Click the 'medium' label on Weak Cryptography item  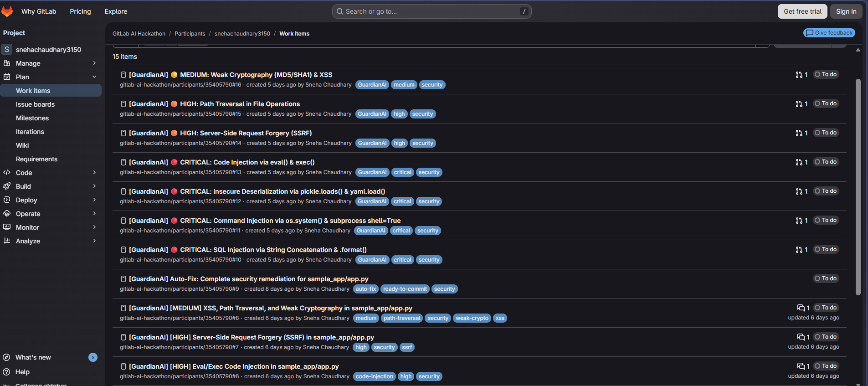pos(404,85)
